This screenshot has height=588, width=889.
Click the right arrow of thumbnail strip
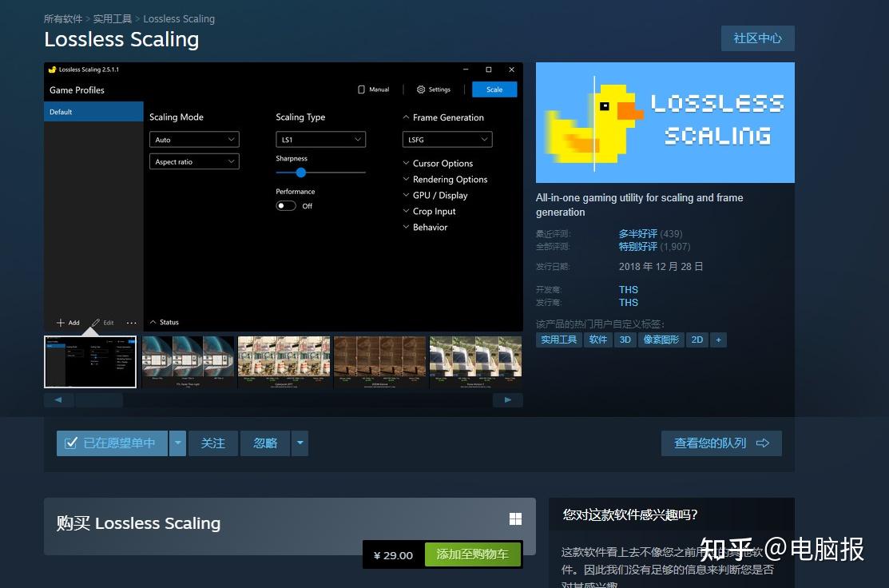pos(508,399)
